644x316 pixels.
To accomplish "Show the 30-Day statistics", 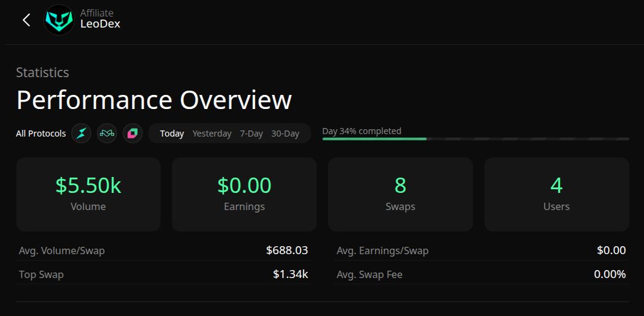I will click(x=285, y=134).
